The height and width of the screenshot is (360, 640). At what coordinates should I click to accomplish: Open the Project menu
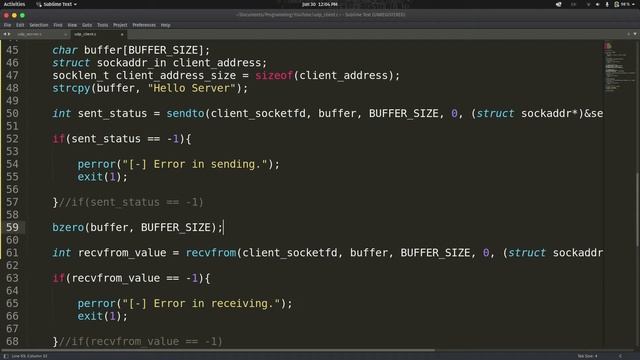pyautogui.click(x=120, y=25)
